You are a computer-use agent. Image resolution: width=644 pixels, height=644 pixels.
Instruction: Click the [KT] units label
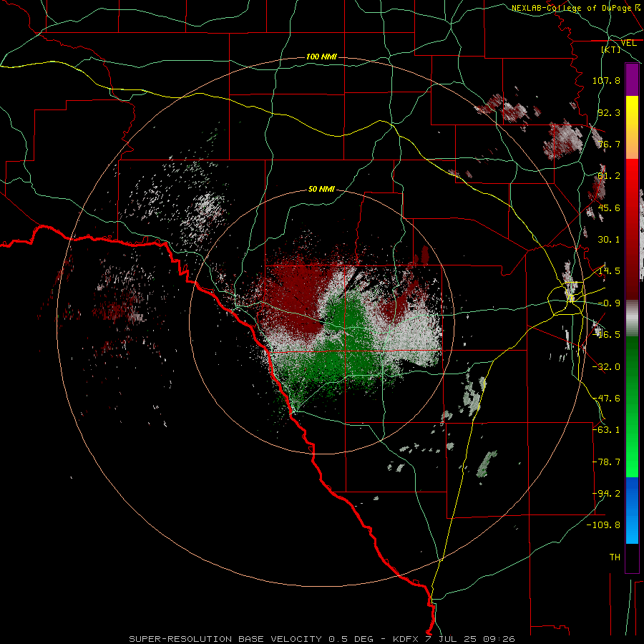tap(611, 49)
